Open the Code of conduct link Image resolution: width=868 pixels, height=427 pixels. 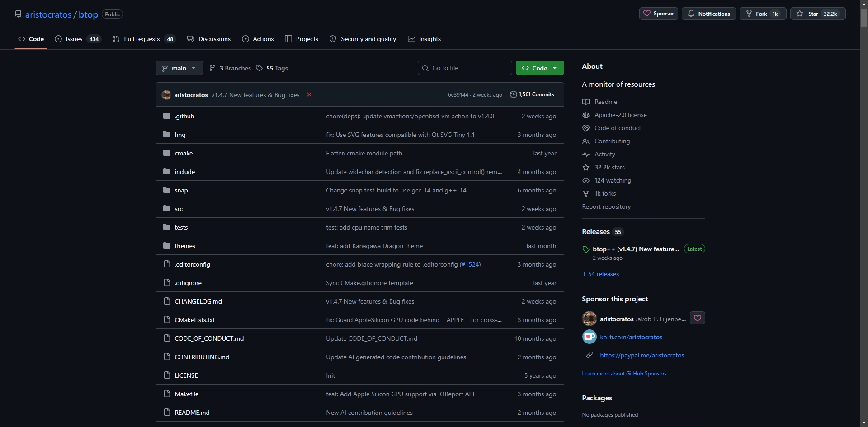click(x=618, y=128)
